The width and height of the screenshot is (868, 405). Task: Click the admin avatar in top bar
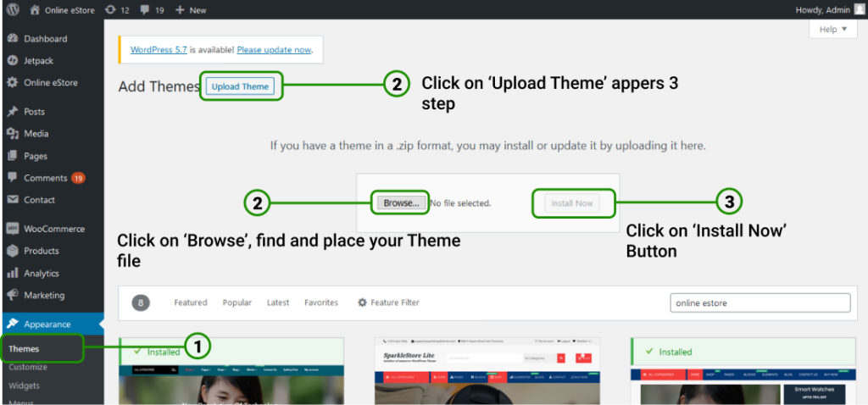[859, 10]
